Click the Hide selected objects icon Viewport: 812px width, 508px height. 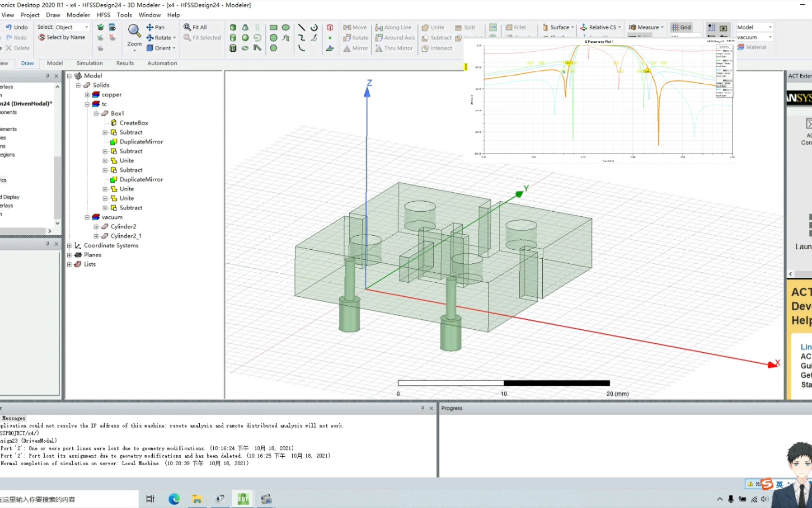pyautogui.click(x=112, y=38)
